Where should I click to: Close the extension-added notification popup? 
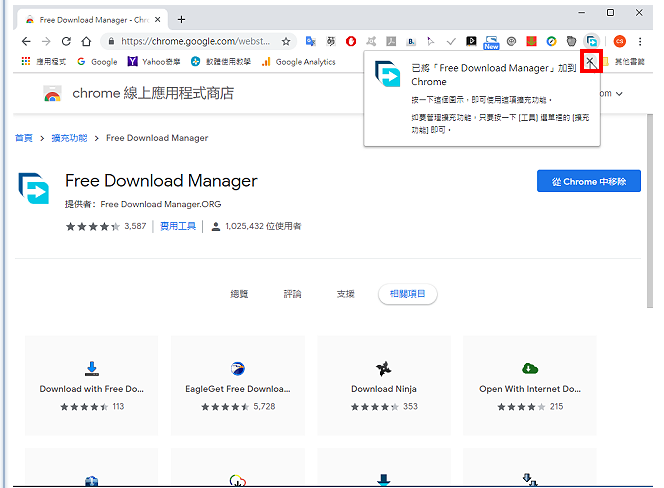point(590,62)
